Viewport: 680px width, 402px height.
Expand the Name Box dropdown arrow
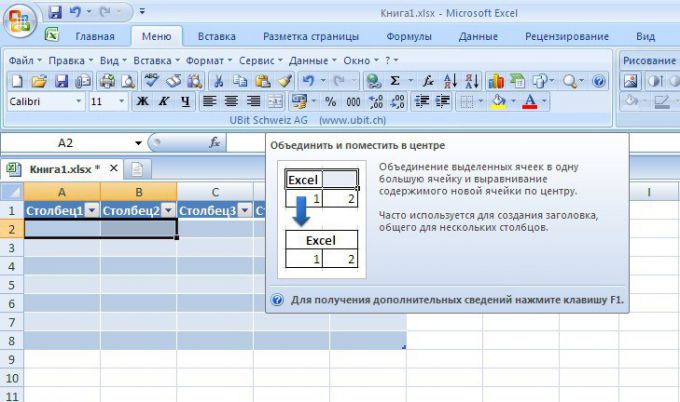138,143
